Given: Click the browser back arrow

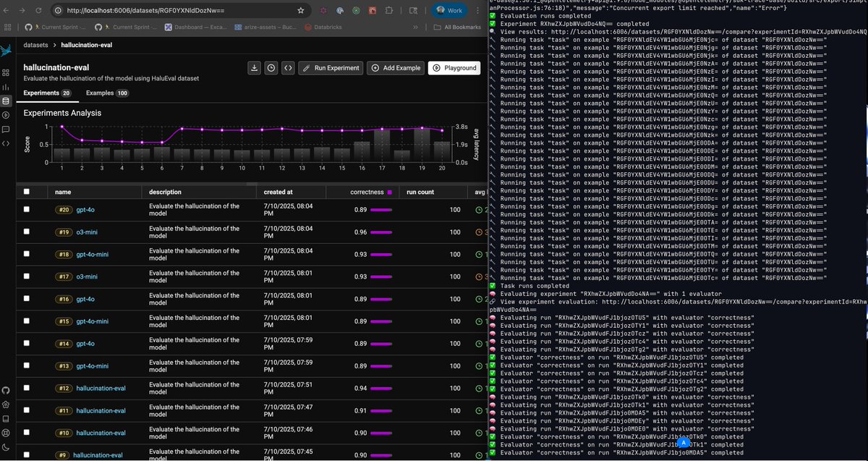Looking at the screenshot, I should (6, 11).
